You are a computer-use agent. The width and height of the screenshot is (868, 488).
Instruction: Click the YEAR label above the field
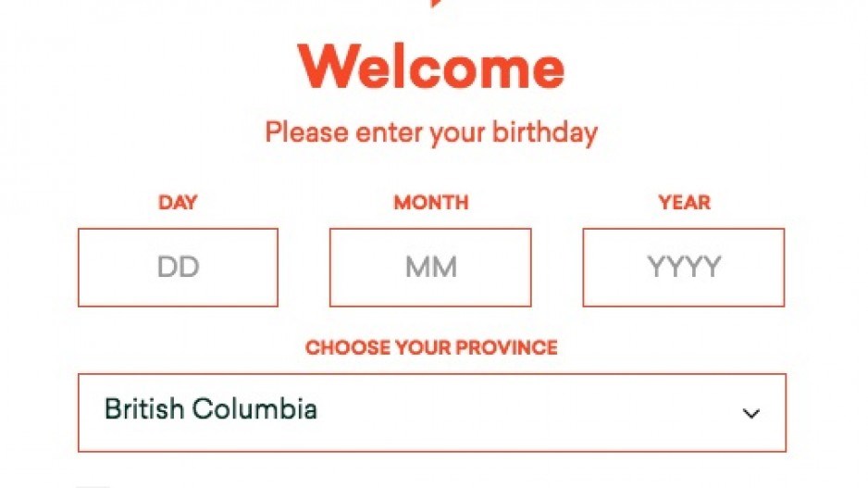tap(684, 203)
